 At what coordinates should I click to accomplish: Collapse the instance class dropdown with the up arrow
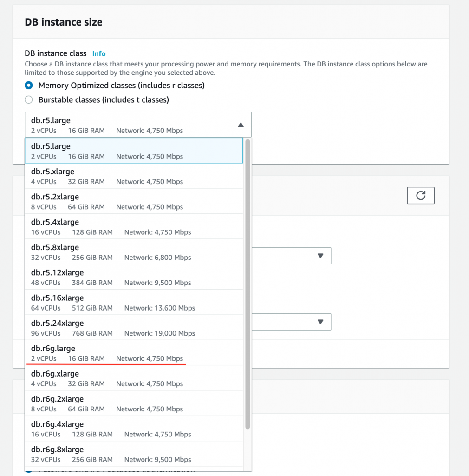click(241, 125)
